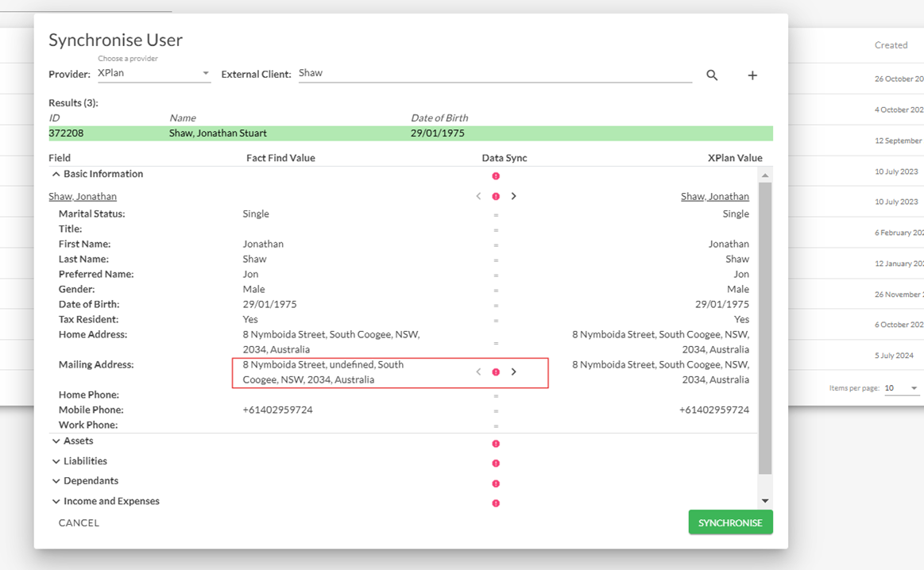Click alert icon in Shaw, Jonathan row
The height and width of the screenshot is (570, 924).
click(496, 196)
